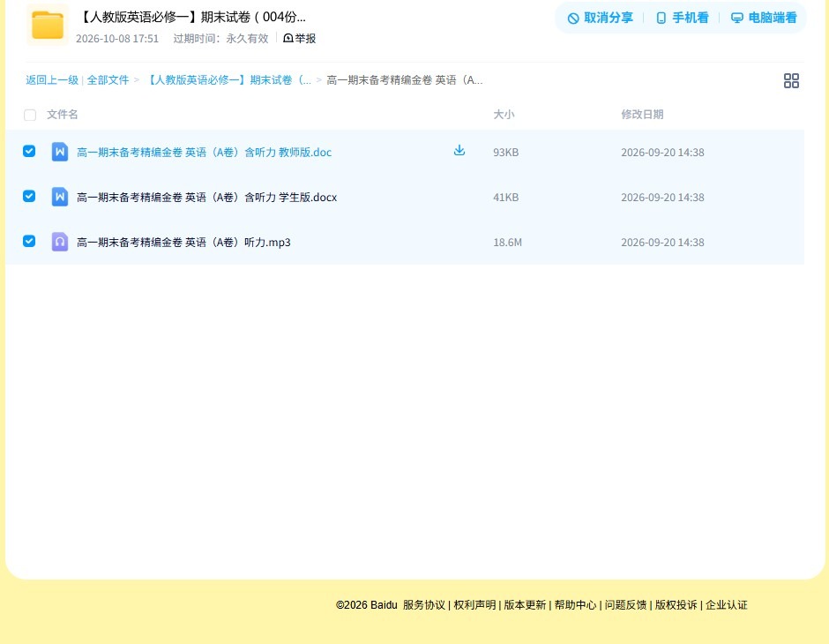Open 高一期末备考精编金卷 听力.mp3 file name
The image size is (829, 644).
point(183,242)
